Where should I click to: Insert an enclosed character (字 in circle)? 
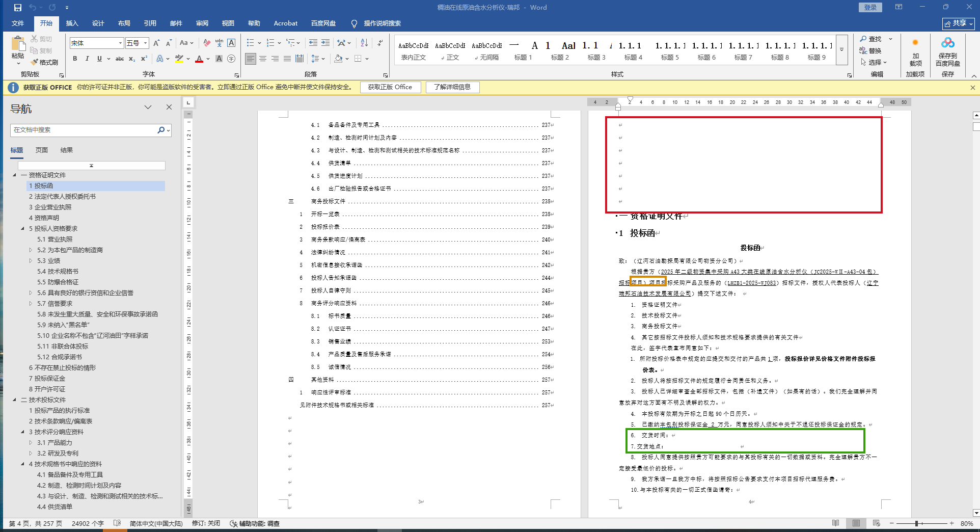click(x=231, y=59)
